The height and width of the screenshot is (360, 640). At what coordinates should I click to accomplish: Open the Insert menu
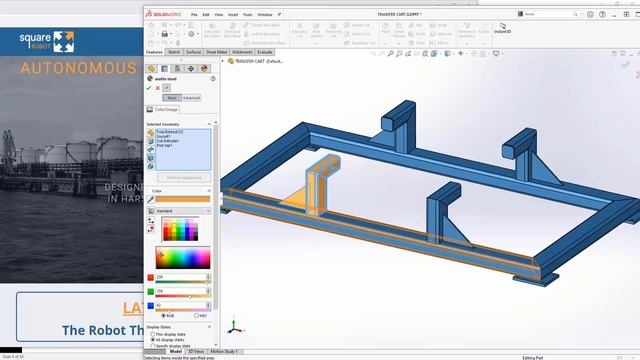coord(233,15)
